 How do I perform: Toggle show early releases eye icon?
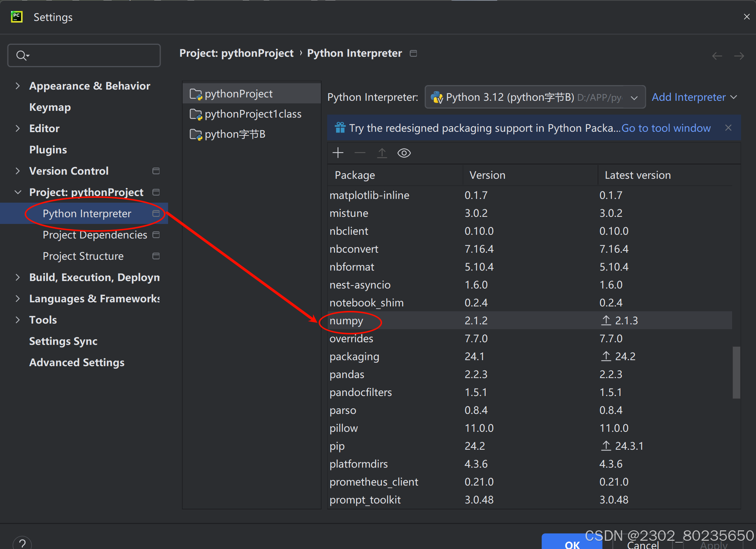404,153
